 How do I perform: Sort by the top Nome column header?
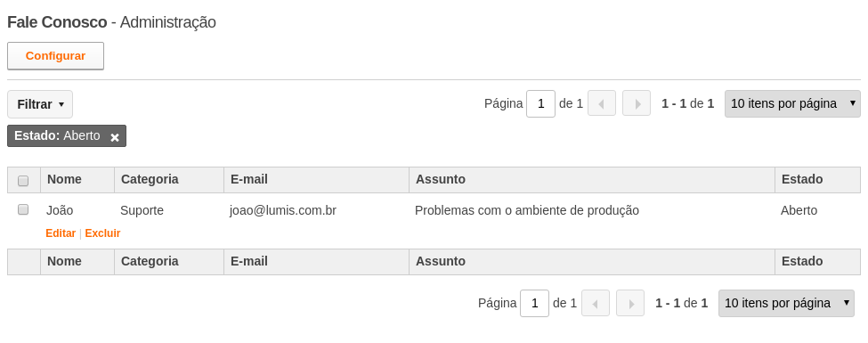click(64, 180)
